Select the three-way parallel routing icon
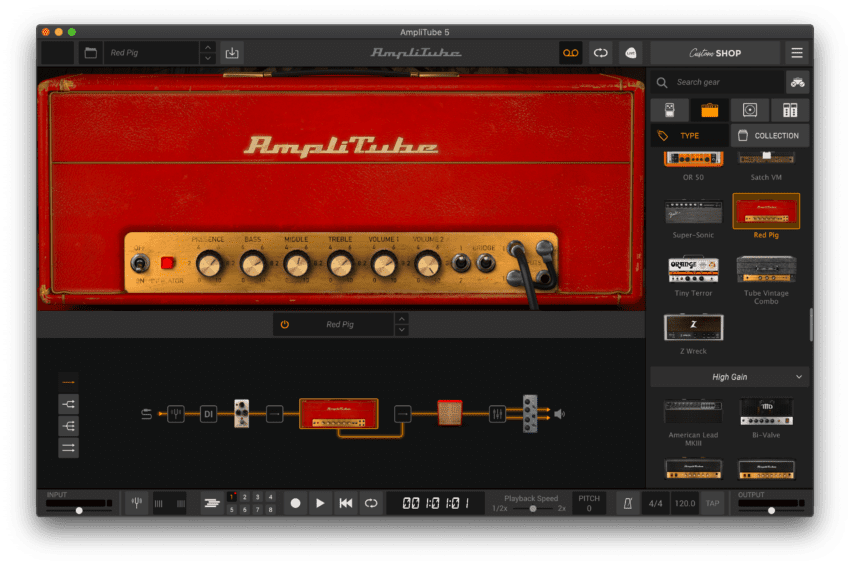The image size is (850, 565). 68,426
